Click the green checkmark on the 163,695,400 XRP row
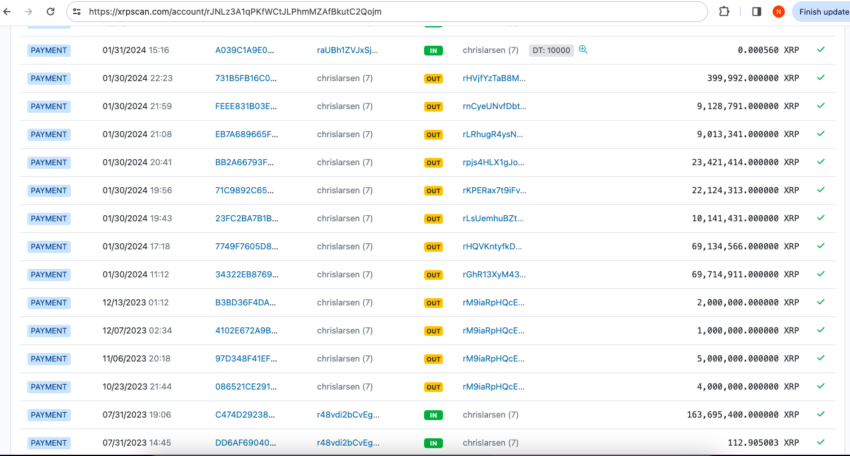The width and height of the screenshot is (850, 456). pos(821,414)
